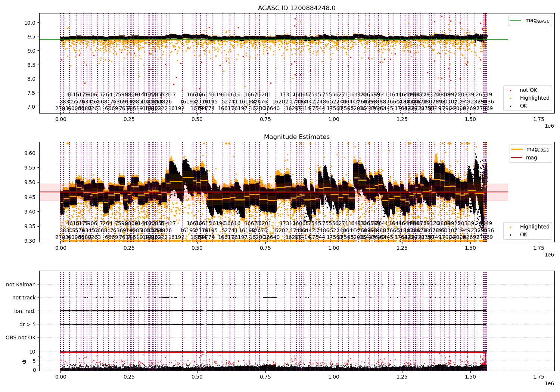Click y-axis tick '7.0' in top plot
This screenshot has height=392, width=560.
pos(31,107)
